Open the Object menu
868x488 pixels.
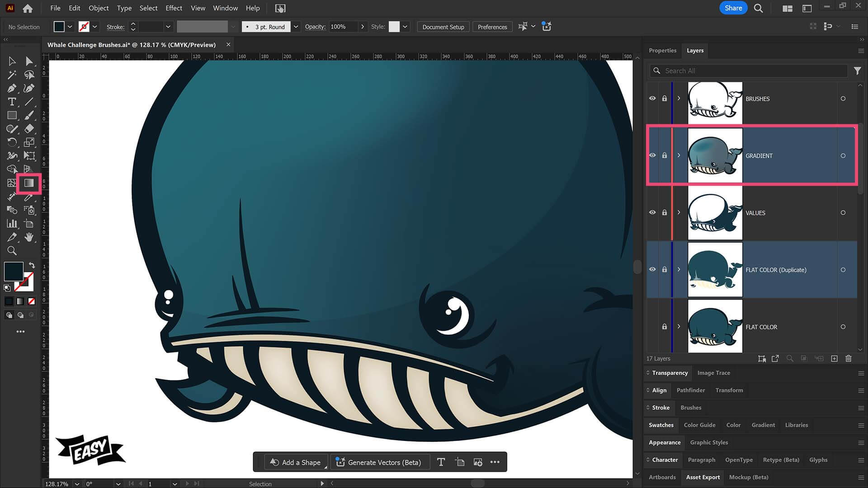[x=99, y=8]
